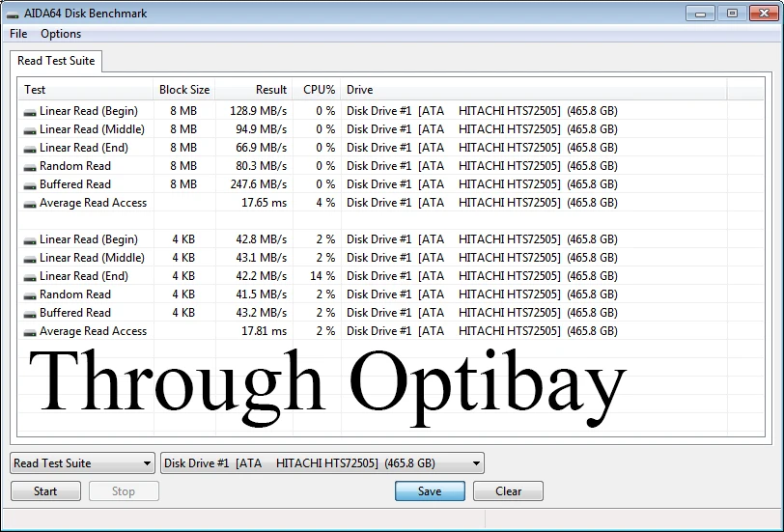This screenshot has width=784, height=532.
Task: Select the 41.5 MB/s result cell
Action: 261,294
